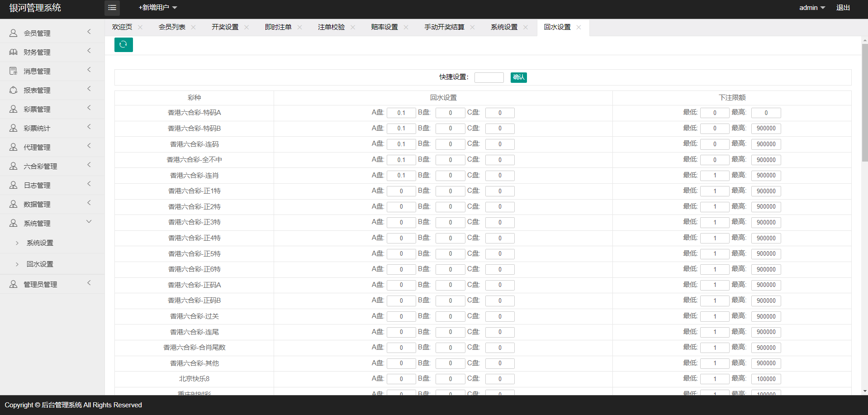
Task: Click the 报表管理 icon in sidebar
Action: pos(14,90)
